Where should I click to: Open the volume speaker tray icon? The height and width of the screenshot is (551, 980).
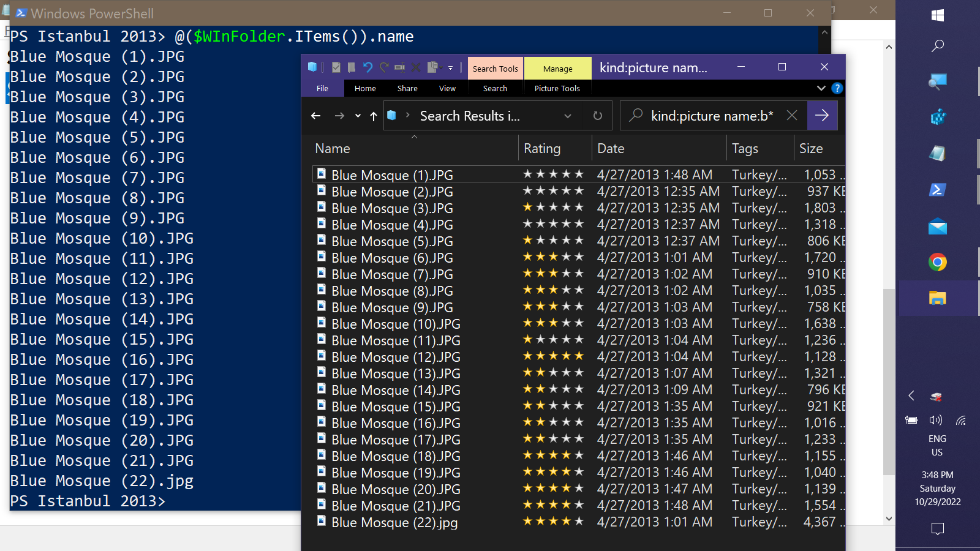click(935, 420)
